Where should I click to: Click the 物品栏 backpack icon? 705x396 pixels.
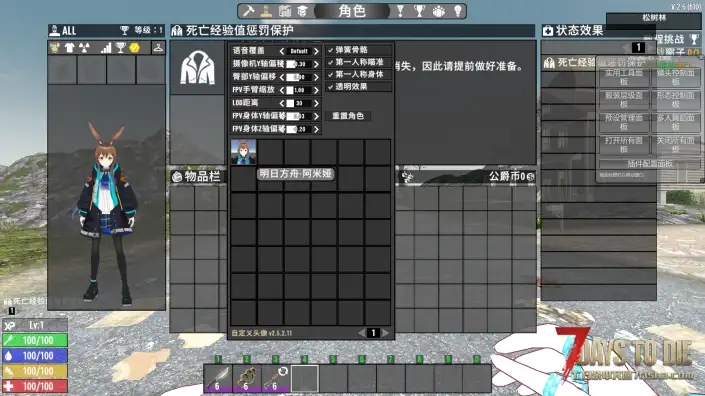click(177, 177)
